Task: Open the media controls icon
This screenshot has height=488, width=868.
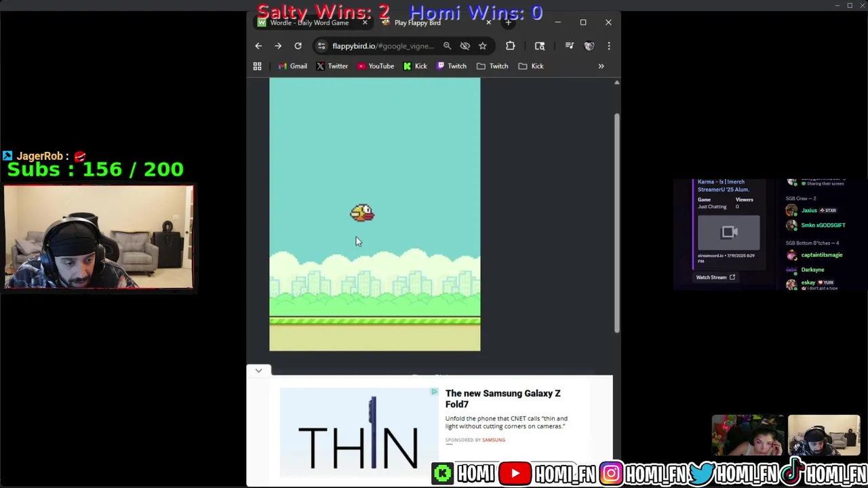Action: point(570,46)
